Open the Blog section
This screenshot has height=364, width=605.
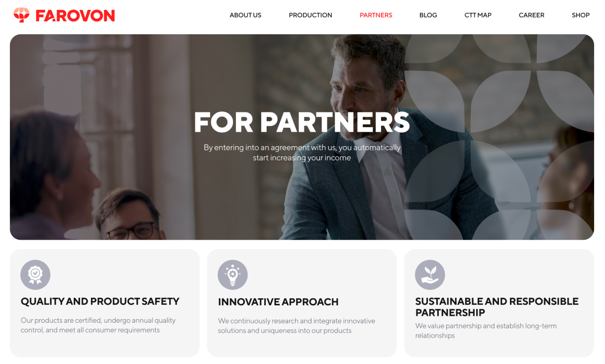point(428,15)
